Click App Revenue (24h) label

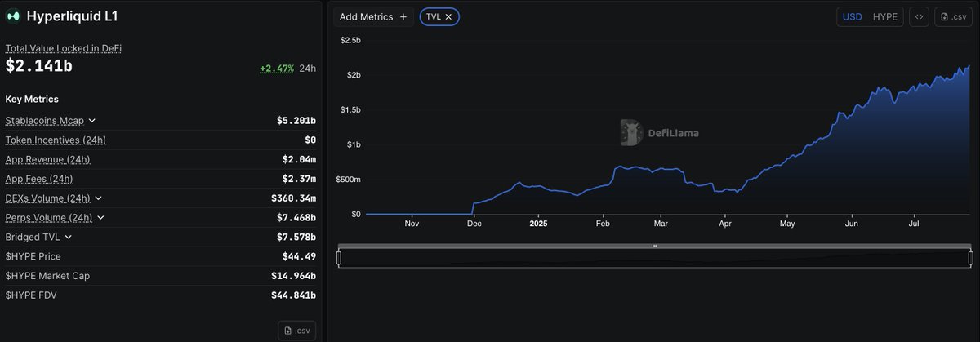[47, 159]
